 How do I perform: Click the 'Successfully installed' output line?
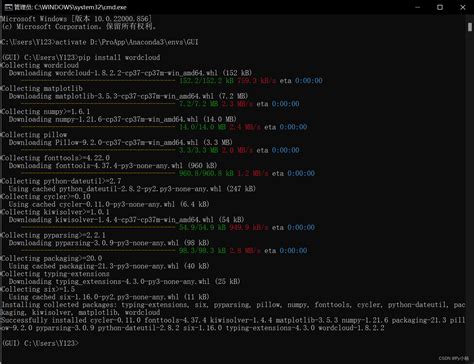click(x=233, y=324)
